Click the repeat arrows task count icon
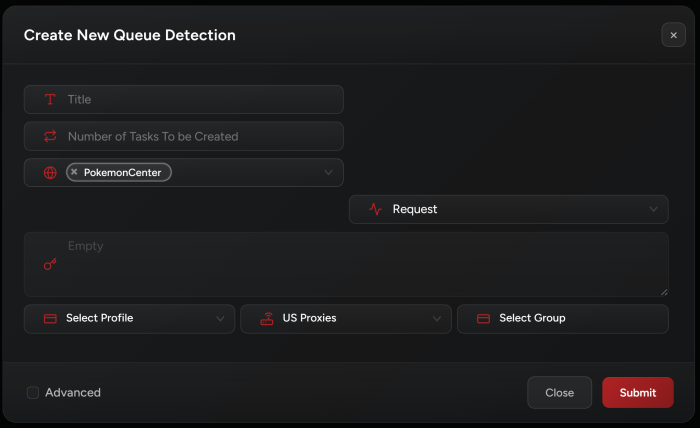 tap(50, 136)
